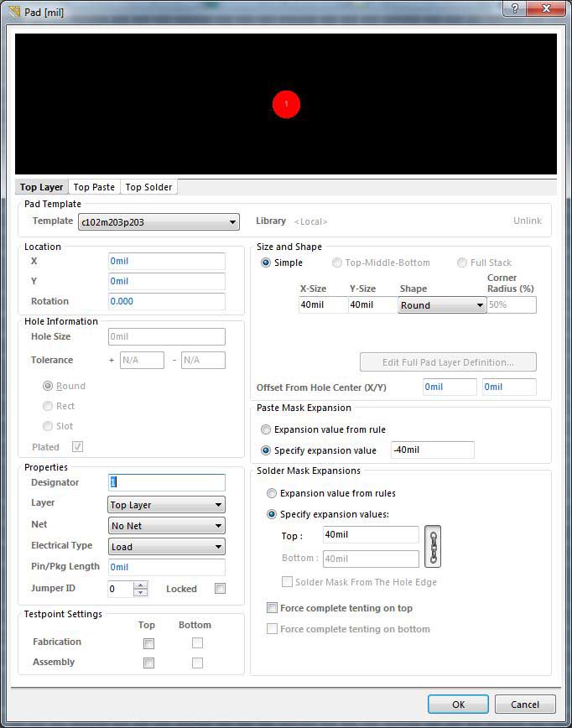Image resolution: width=572 pixels, height=728 pixels.
Task: Click the red pad preview circle
Action: tap(286, 104)
